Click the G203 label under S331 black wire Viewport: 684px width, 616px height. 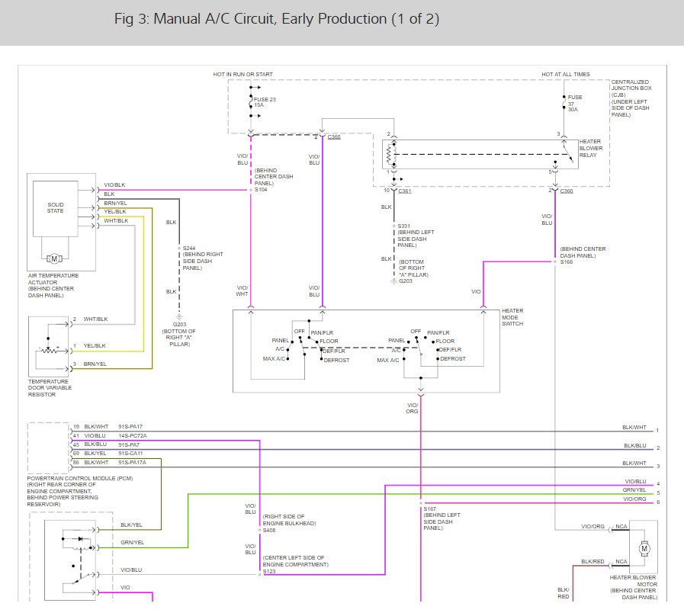pos(406,281)
